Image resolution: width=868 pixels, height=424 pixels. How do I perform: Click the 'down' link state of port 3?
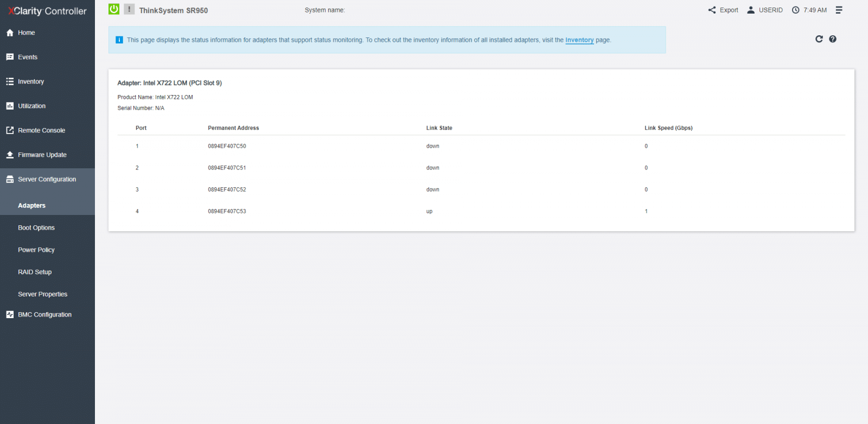click(x=432, y=189)
